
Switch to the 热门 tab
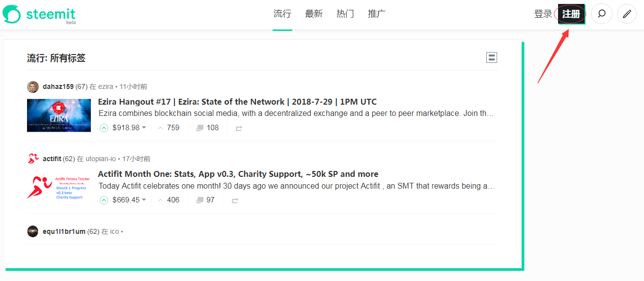click(x=345, y=14)
